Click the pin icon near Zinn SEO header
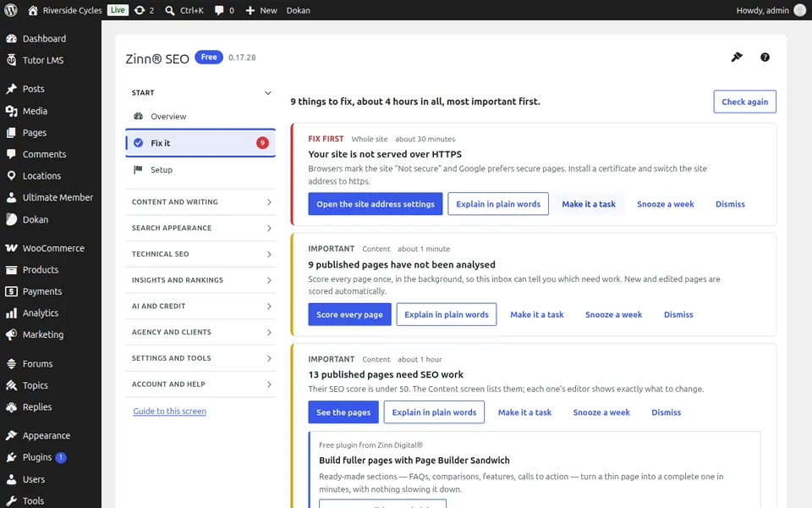 click(737, 57)
